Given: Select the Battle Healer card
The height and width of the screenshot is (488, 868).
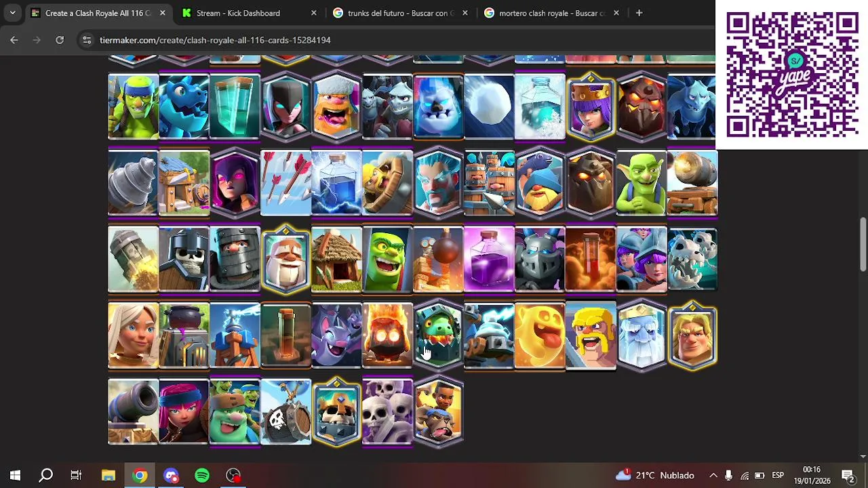Looking at the screenshot, I should 133,335.
